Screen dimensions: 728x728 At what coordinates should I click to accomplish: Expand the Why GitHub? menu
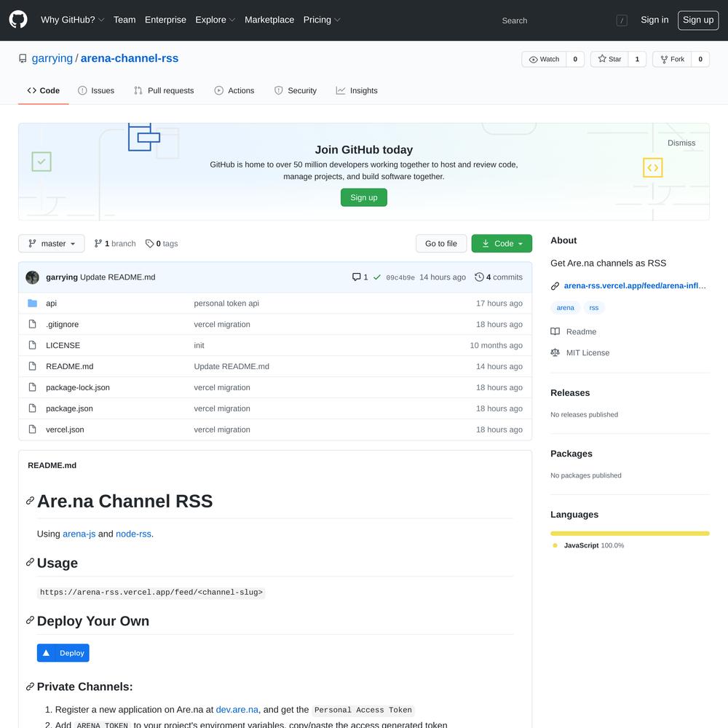(72, 20)
